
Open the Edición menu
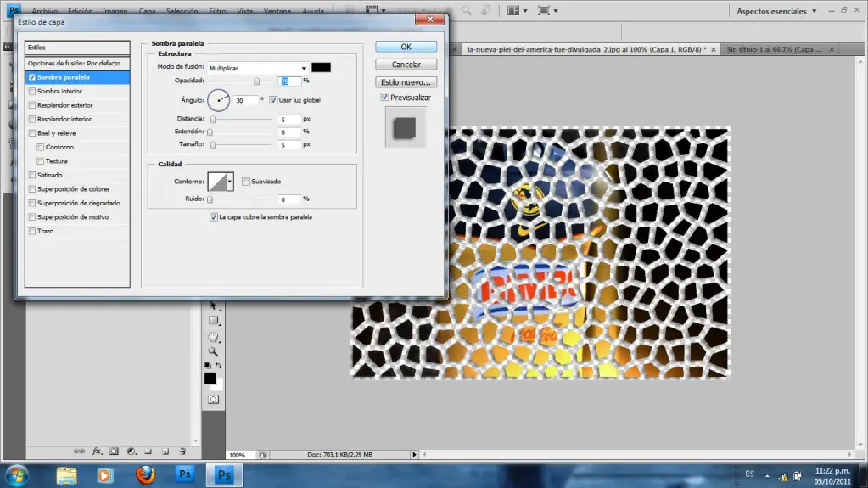click(x=81, y=11)
